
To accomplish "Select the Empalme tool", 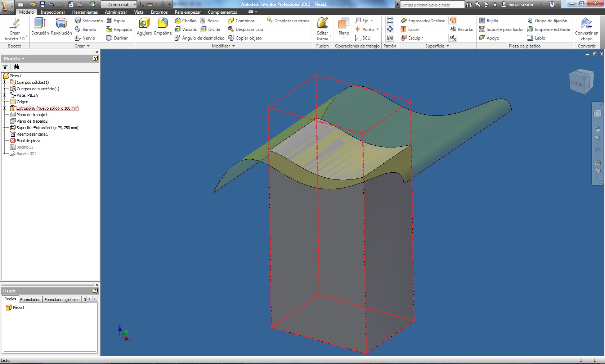I will click(163, 27).
